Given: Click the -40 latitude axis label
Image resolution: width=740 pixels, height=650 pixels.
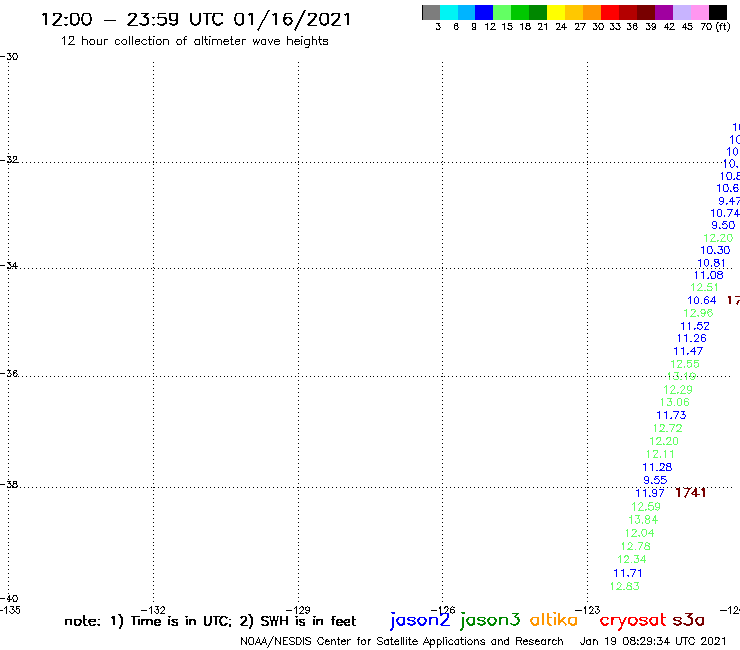Looking at the screenshot, I should [x=9, y=599].
